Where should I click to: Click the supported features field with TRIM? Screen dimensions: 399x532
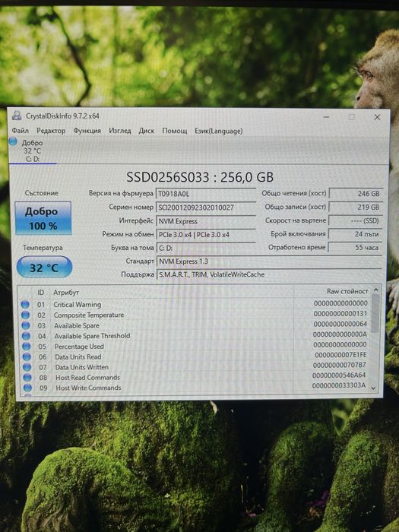coord(269,274)
